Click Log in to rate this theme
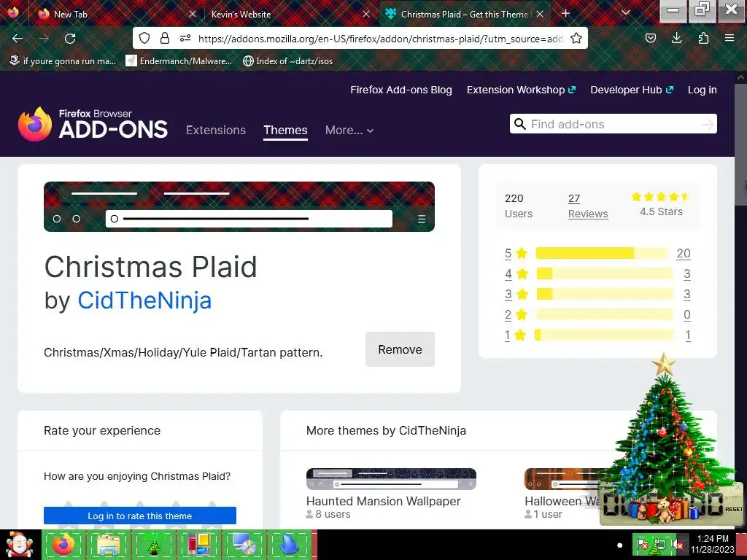Screen dimensions: 747x560 pos(140,516)
